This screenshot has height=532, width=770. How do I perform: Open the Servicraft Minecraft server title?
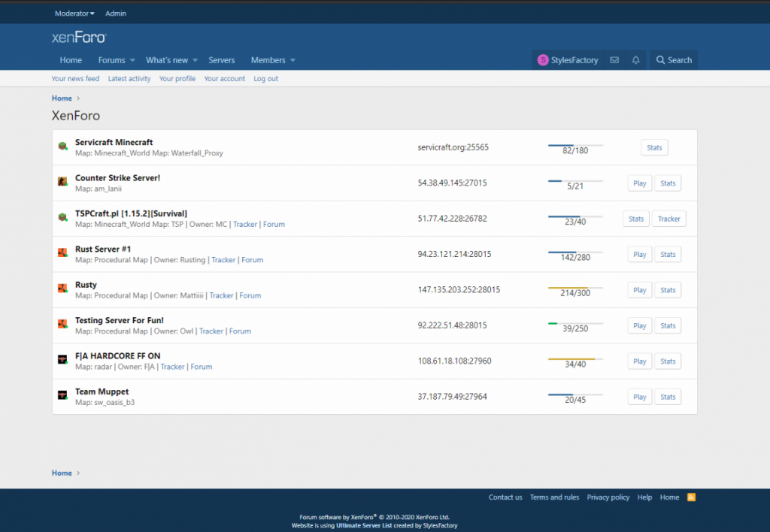pos(114,142)
